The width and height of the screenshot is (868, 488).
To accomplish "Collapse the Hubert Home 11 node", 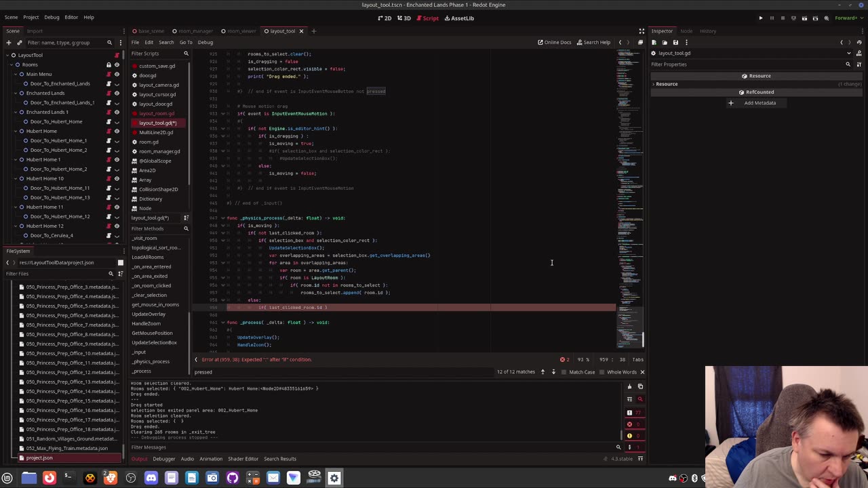I will (16, 207).
